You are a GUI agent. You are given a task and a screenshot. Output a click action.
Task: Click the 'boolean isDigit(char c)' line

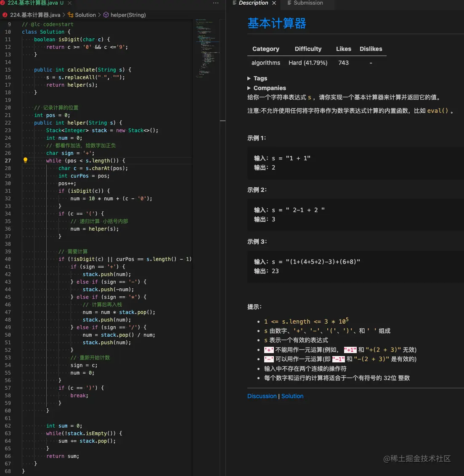point(72,40)
